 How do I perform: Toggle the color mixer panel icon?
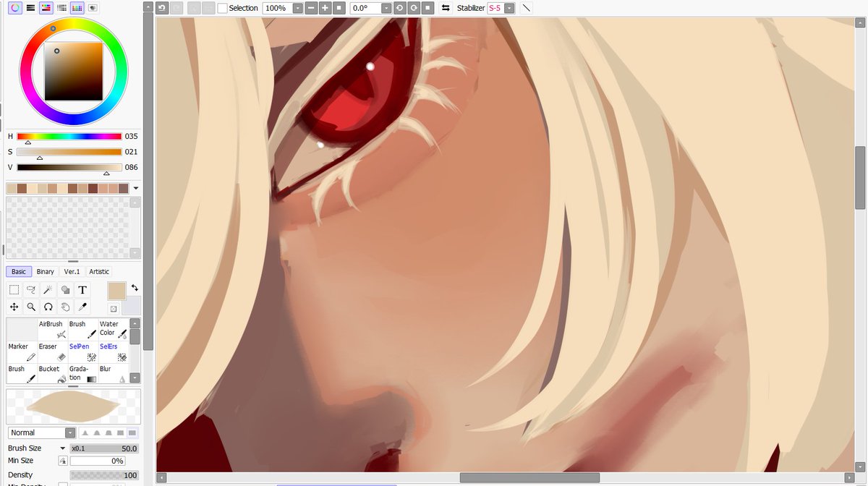click(61, 7)
